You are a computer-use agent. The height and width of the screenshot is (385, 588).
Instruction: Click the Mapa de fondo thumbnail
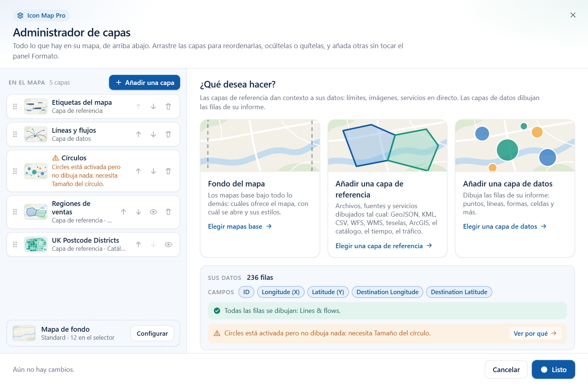pyautogui.click(x=24, y=333)
